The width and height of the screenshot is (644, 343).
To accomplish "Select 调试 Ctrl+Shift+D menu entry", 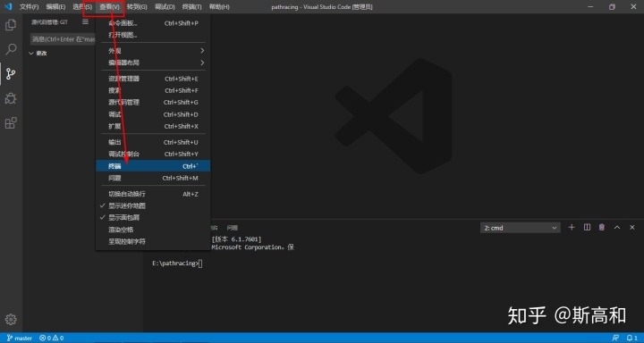I will point(153,114).
